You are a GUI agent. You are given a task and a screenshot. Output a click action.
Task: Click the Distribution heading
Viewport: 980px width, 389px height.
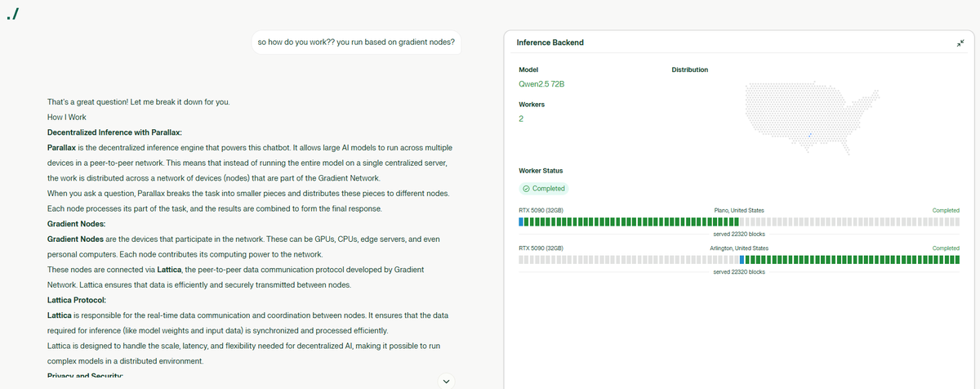pyautogui.click(x=689, y=69)
